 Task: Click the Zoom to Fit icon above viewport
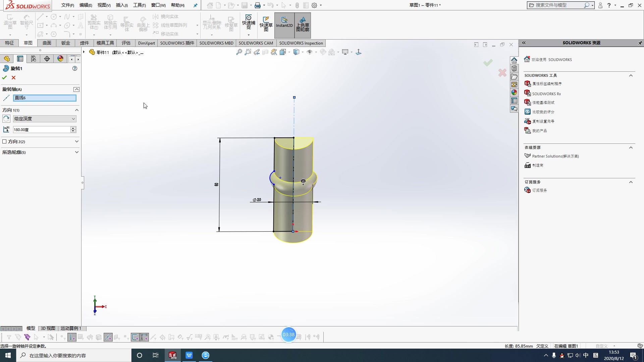pyautogui.click(x=239, y=52)
